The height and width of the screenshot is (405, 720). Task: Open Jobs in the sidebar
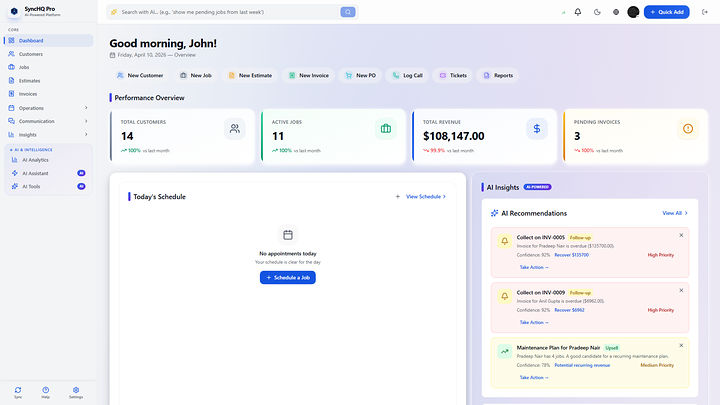click(x=49, y=67)
